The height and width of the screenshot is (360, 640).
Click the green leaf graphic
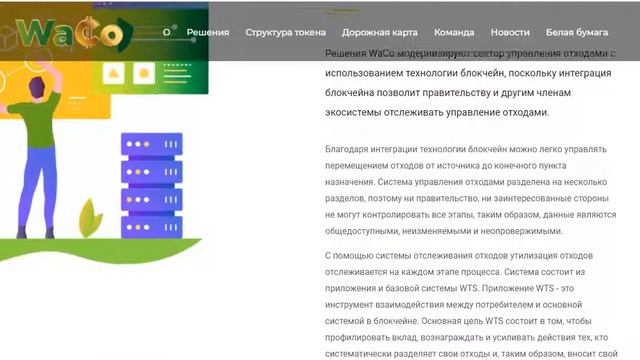(x=90, y=218)
